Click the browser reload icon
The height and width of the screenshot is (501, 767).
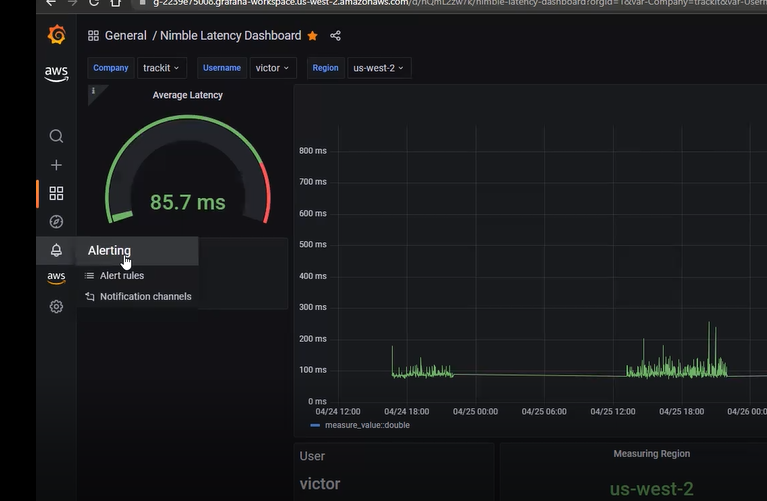93,3
